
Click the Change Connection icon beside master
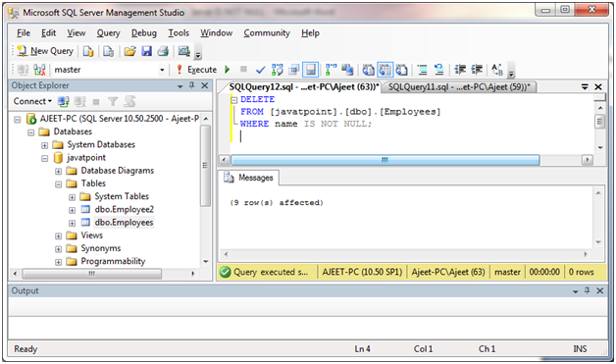pyautogui.click(x=39, y=70)
